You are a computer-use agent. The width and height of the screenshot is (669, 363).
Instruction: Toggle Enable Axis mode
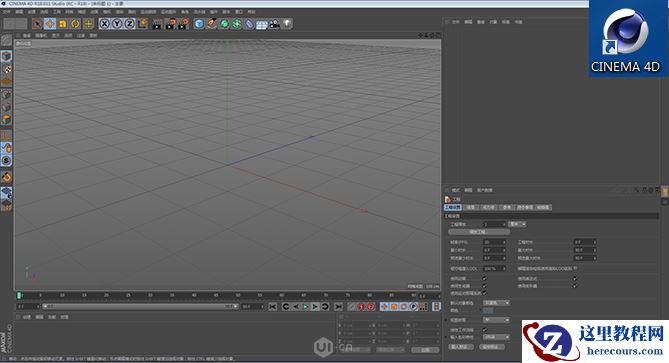pos(6,136)
